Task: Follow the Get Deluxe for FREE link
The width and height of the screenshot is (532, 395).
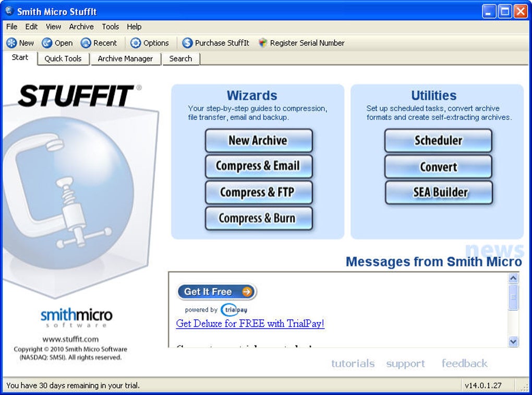Action: pos(250,324)
